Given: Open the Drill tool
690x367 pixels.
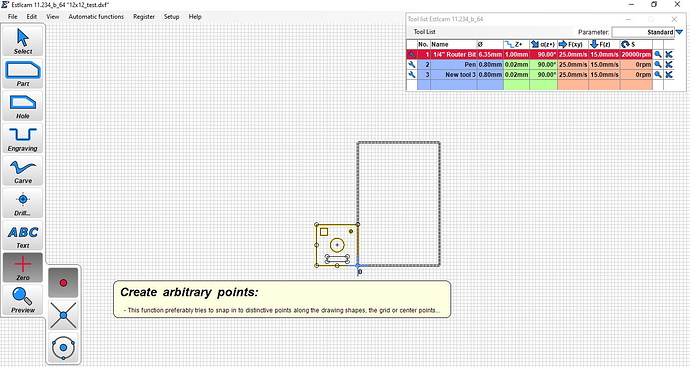Looking at the screenshot, I should [x=23, y=203].
